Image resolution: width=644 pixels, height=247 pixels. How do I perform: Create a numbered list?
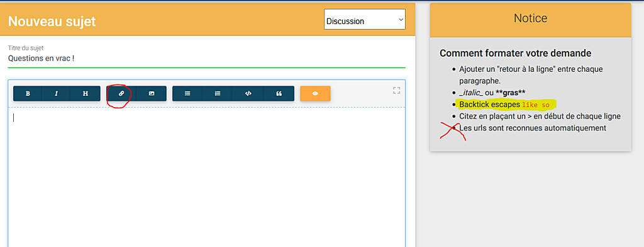click(218, 93)
